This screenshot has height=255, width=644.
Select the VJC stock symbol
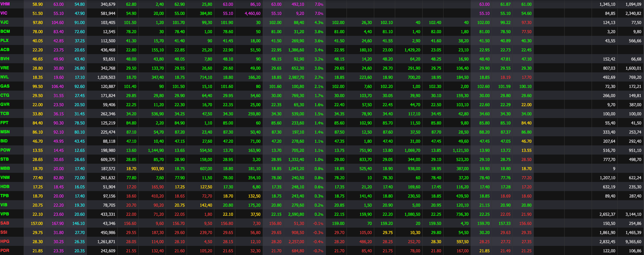pyautogui.click(x=4, y=22)
